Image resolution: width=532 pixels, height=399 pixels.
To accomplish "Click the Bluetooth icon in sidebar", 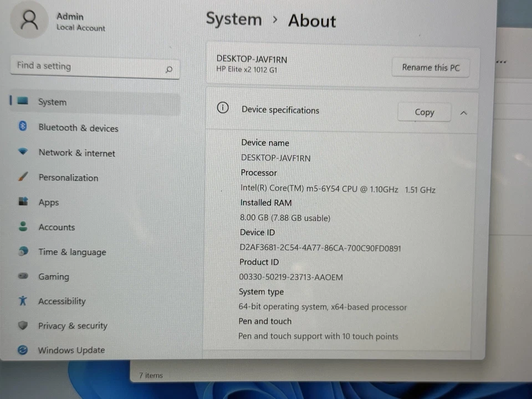I will tap(23, 126).
